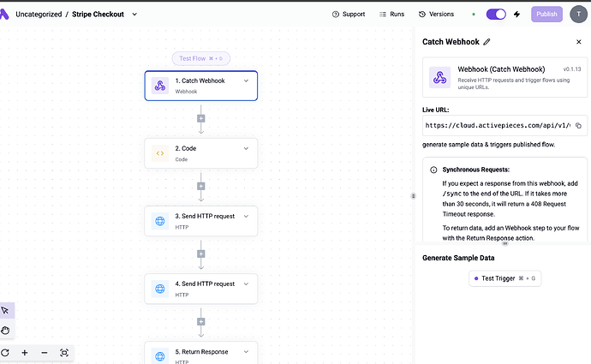
Task: Select step 4 Send HTTP request icon
Action: pyautogui.click(x=160, y=289)
